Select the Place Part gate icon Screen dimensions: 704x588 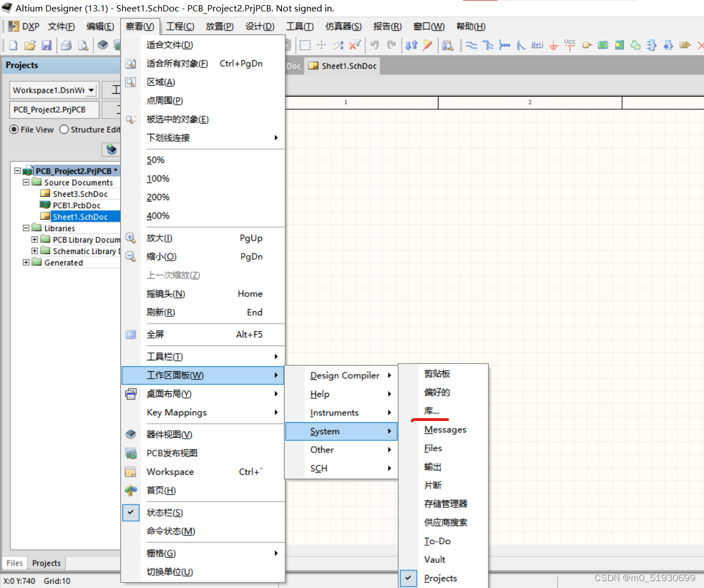click(x=587, y=45)
